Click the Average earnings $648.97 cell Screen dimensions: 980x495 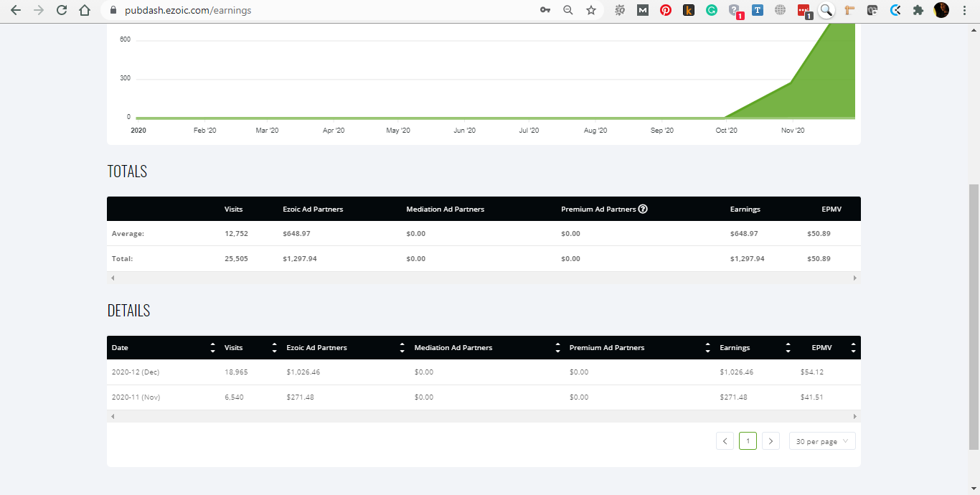tap(744, 234)
